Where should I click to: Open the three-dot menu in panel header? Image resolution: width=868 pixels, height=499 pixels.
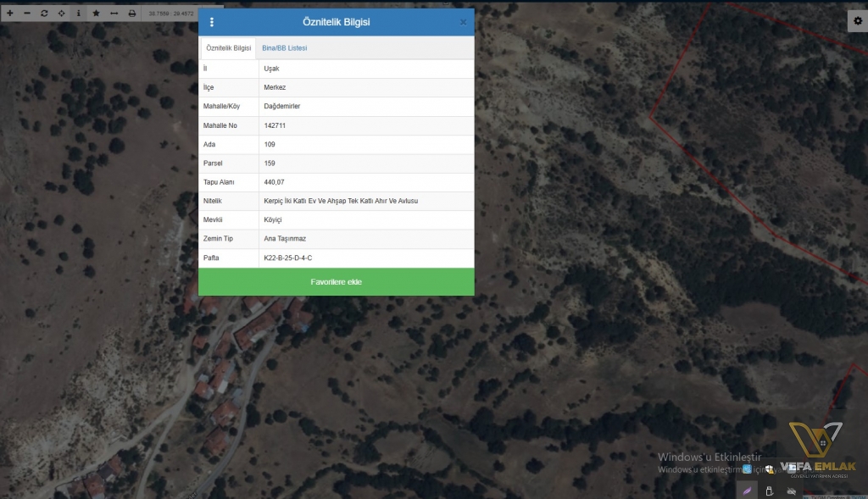point(212,22)
